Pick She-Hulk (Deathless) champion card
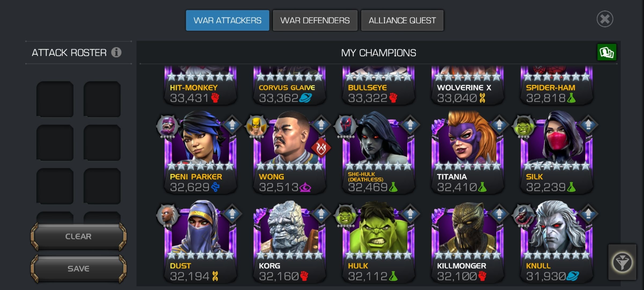Viewport: 644px width, 290px height. 378,153
